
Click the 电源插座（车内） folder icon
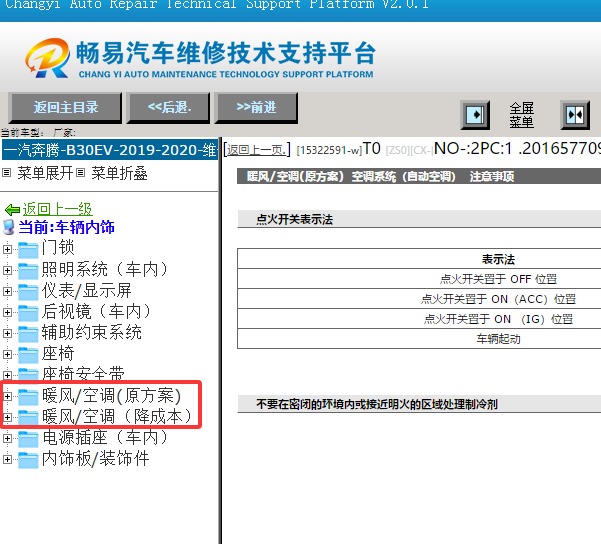coord(28,439)
